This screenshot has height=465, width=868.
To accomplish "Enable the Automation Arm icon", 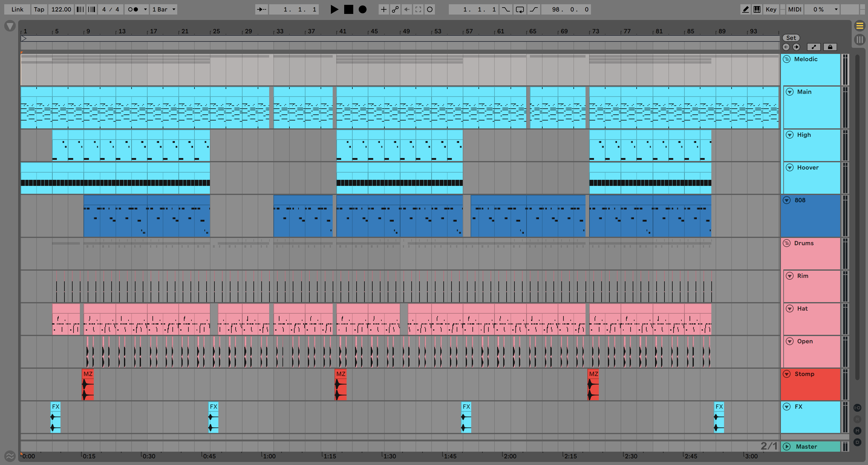I will 395,9.
